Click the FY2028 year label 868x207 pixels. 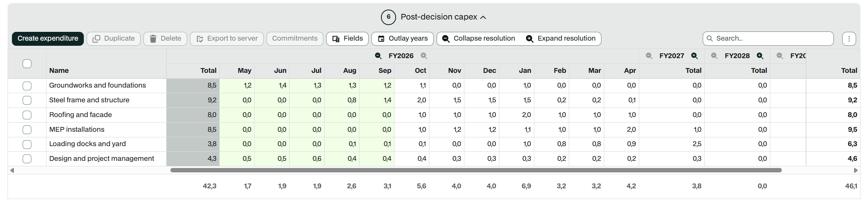(737, 56)
